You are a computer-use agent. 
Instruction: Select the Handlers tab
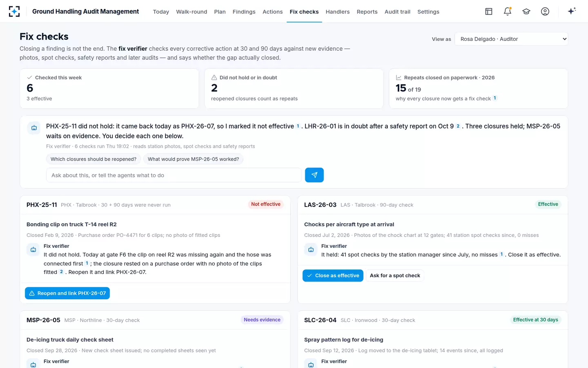tap(338, 12)
